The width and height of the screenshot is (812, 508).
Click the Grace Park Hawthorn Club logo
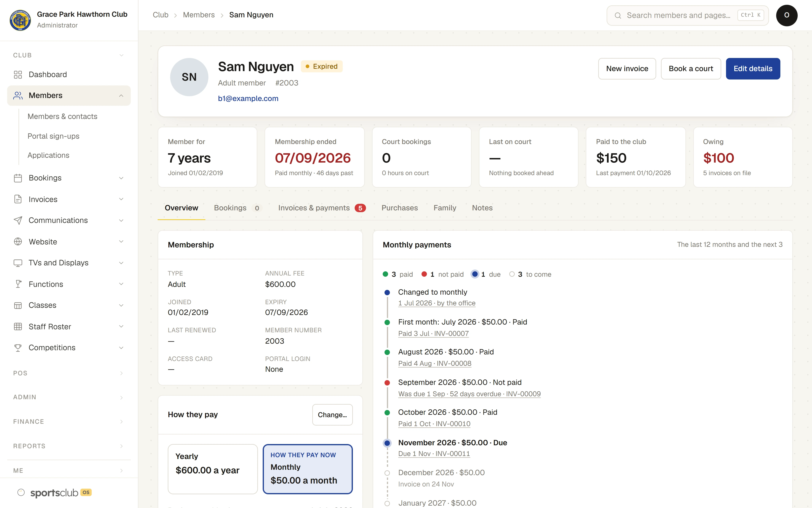[20, 20]
